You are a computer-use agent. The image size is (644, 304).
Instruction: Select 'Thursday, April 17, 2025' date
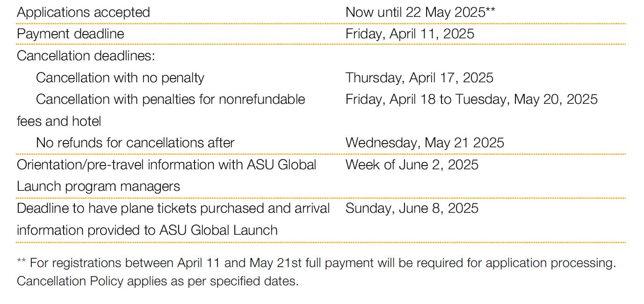pos(420,78)
